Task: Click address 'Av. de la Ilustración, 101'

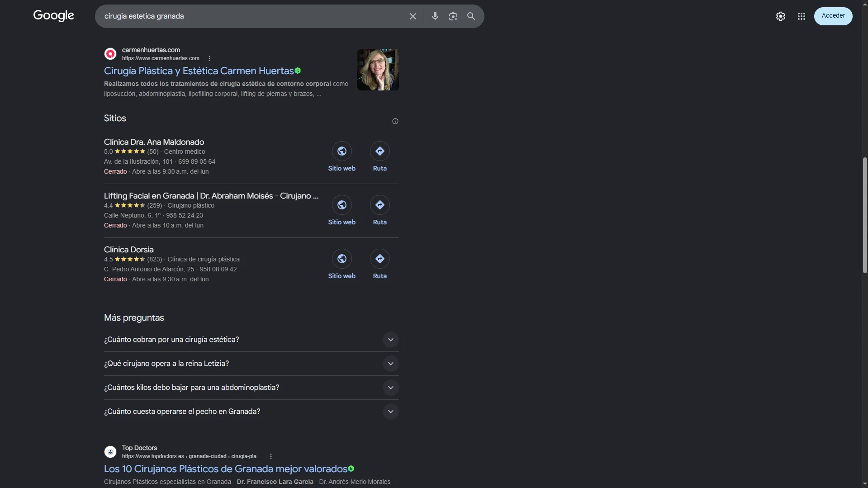Action: tap(138, 161)
